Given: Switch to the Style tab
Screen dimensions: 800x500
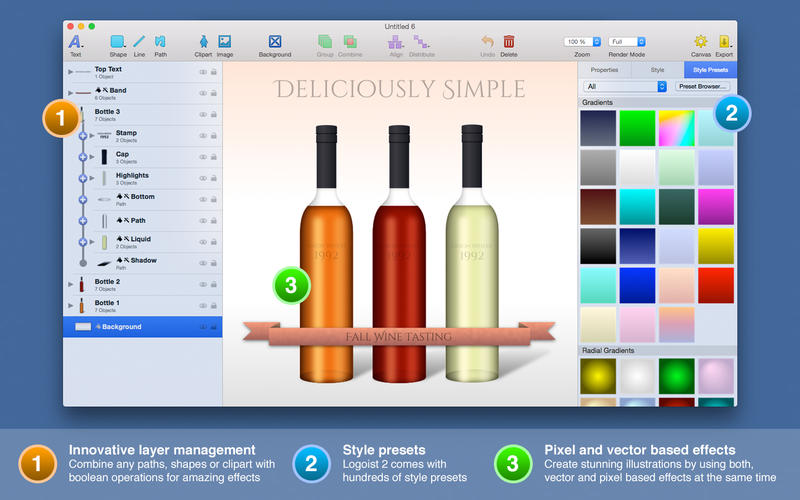Looking at the screenshot, I should pyautogui.click(x=657, y=70).
